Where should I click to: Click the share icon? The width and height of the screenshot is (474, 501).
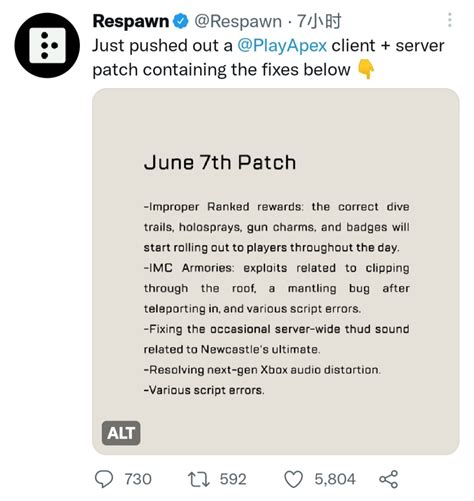coord(388,479)
